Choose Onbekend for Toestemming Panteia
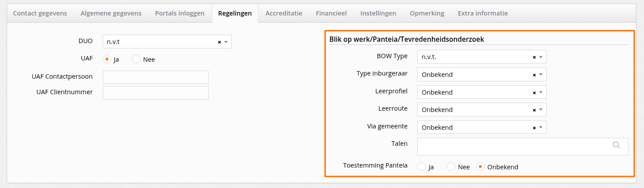Viewport: 644px width, 188px height. (x=480, y=167)
